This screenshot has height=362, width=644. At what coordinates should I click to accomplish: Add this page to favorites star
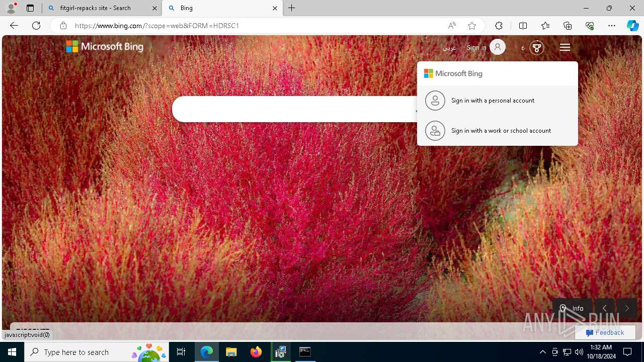[472, 26]
